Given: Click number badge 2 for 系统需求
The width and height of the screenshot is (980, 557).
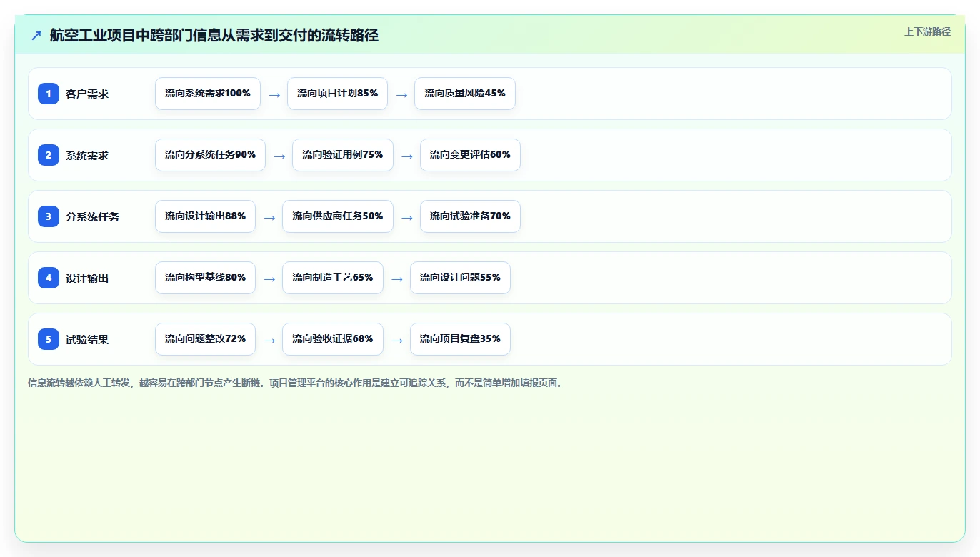Looking at the screenshot, I should 49,155.
